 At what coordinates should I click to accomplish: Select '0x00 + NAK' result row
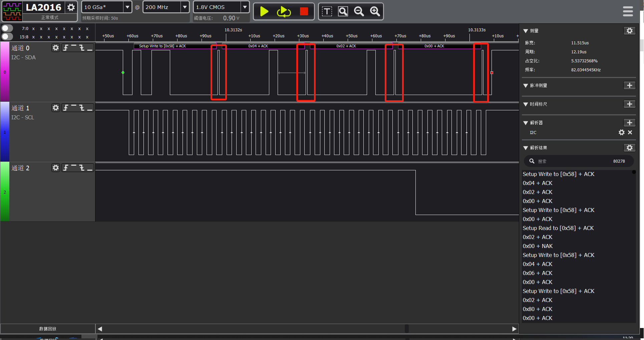[538, 246]
